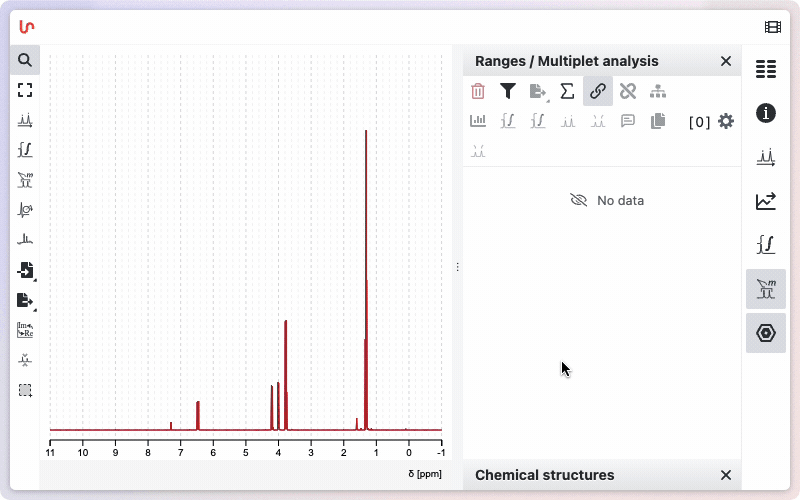Click the Sum (sigma) icon in Ranges panel
The height and width of the screenshot is (500, 800).
click(x=567, y=91)
